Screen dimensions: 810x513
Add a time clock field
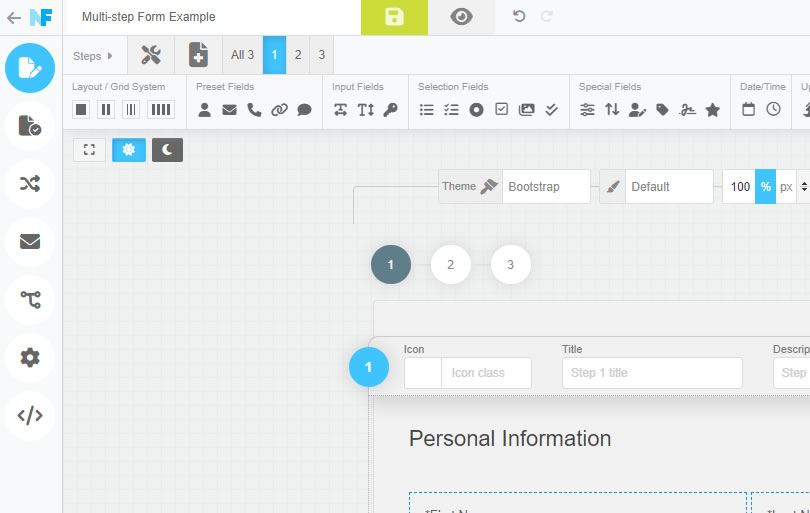pos(773,109)
